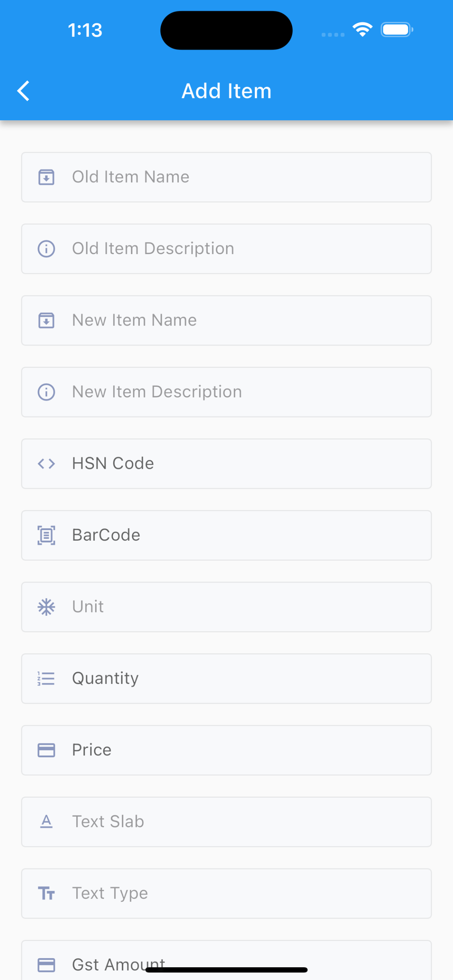Click the numbered list icon beside Quantity
This screenshot has height=980, width=453.
click(46, 678)
